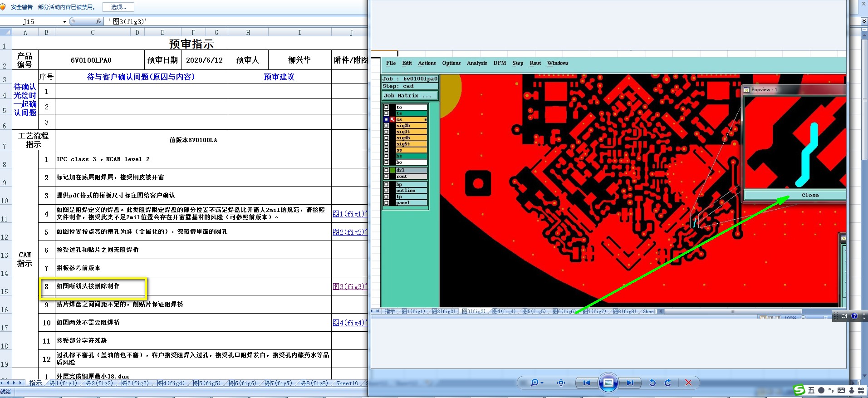Click the IME user account icon
868x398 pixels.
click(851, 390)
